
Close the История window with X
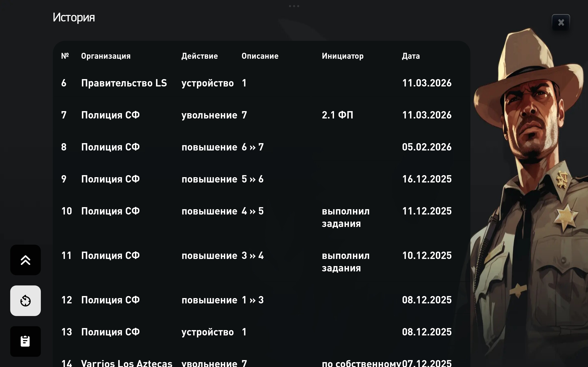(561, 23)
